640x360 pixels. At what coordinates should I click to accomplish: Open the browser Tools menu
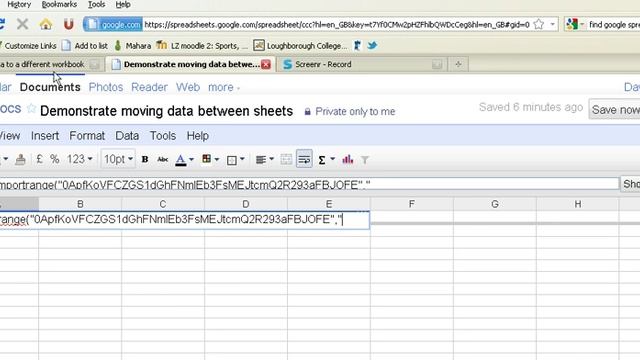point(96,4)
